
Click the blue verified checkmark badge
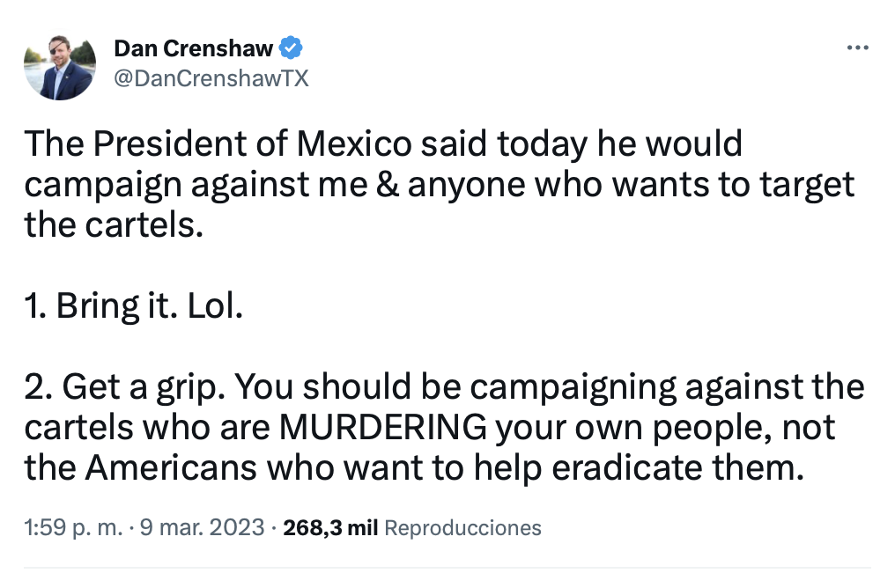tap(292, 48)
